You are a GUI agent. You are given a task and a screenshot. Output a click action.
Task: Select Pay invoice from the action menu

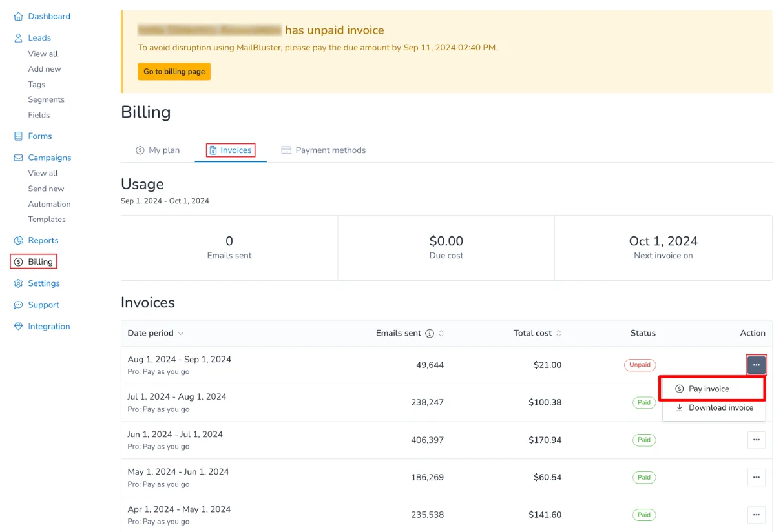pyautogui.click(x=709, y=389)
